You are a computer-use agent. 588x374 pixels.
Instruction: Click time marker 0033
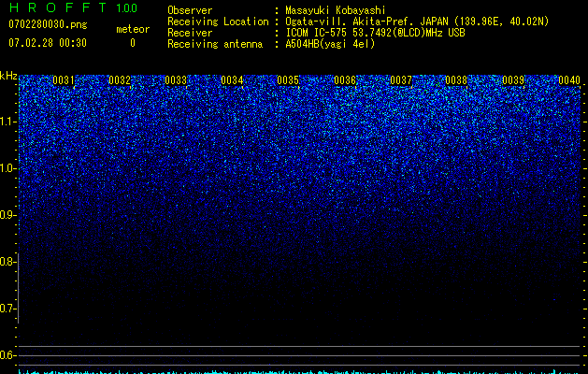176,80
